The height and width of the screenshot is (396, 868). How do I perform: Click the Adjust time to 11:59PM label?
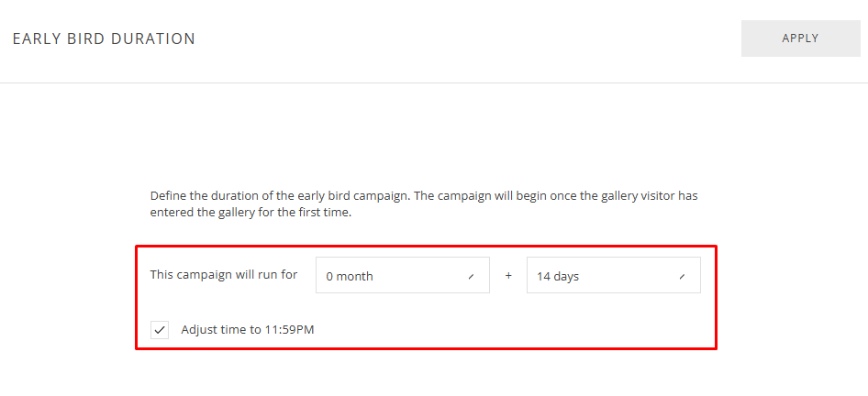pyautogui.click(x=248, y=330)
